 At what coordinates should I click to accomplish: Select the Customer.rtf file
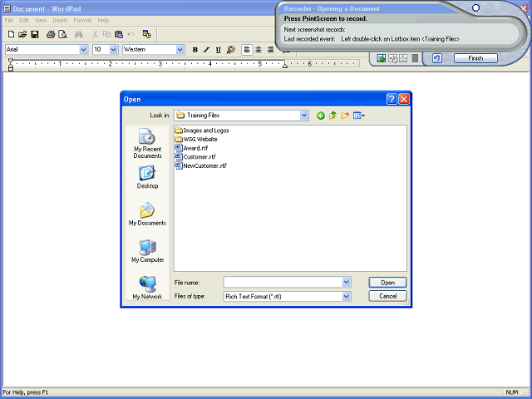point(195,157)
